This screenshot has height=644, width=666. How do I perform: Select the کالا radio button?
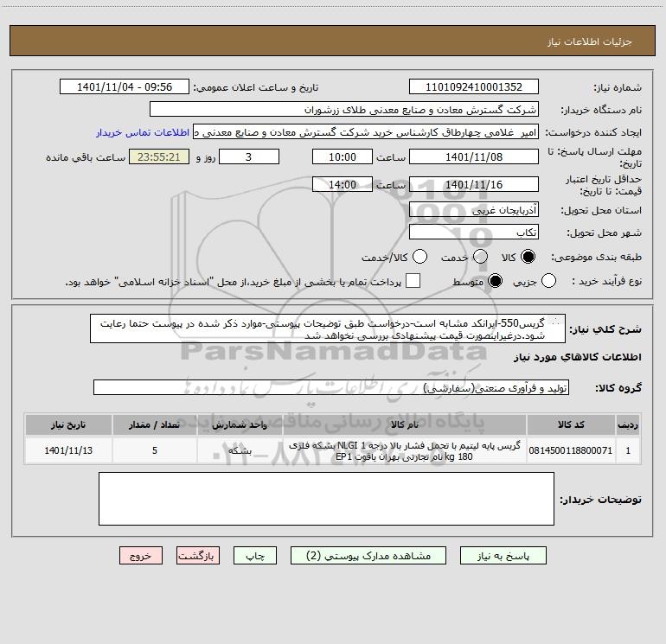(x=528, y=257)
